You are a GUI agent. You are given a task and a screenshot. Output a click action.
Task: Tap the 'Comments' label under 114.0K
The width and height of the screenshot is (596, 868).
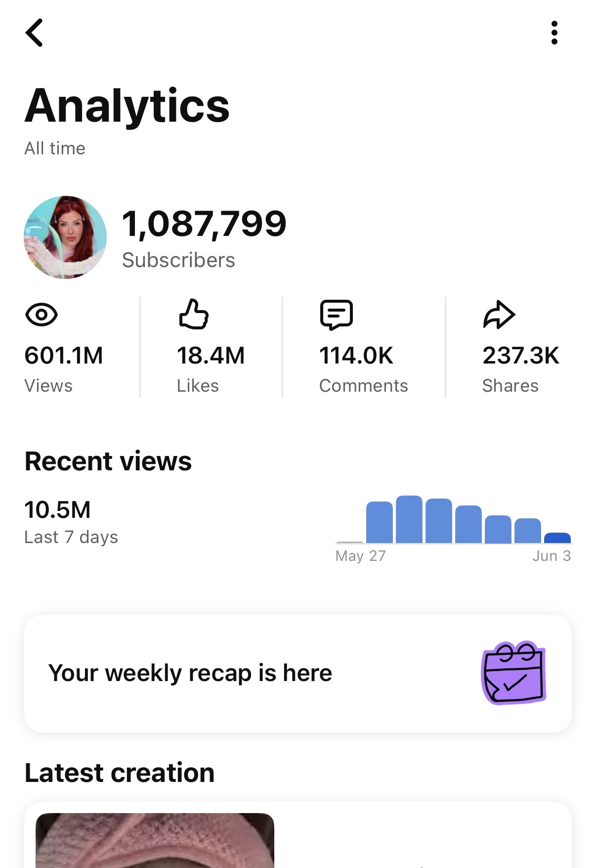pyautogui.click(x=364, y=386)
